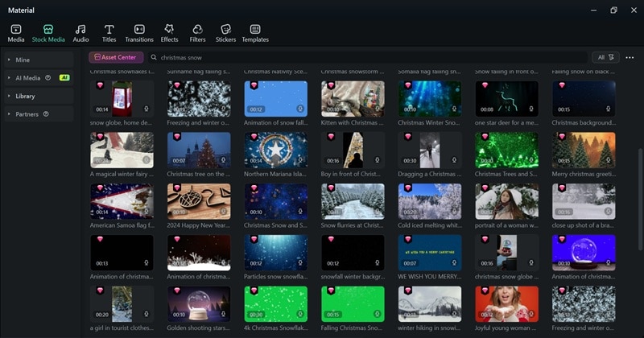
Task: Download the Northern Mariana Islands flag clip
Action: coord(300,160)
